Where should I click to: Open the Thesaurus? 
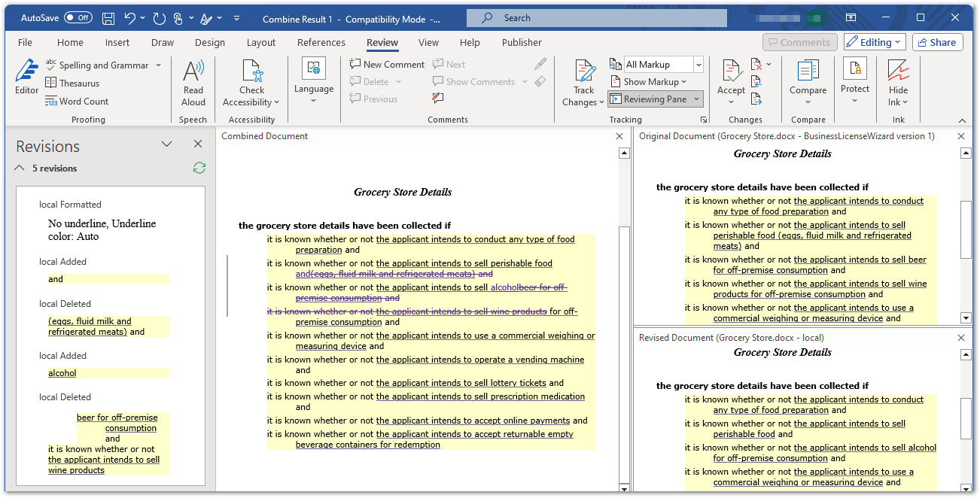pyautogui.click(x=73, y=84)
